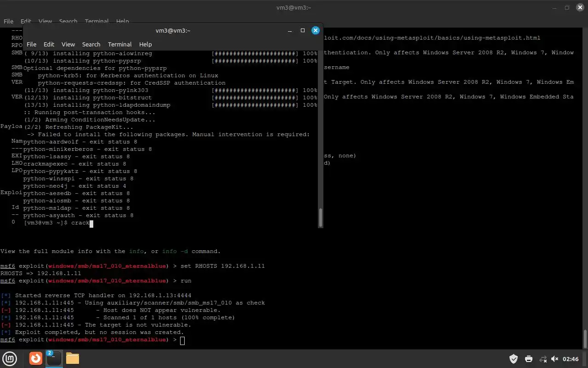Click 'python-minikerberos - exit status 8' line

coord(87,149)
